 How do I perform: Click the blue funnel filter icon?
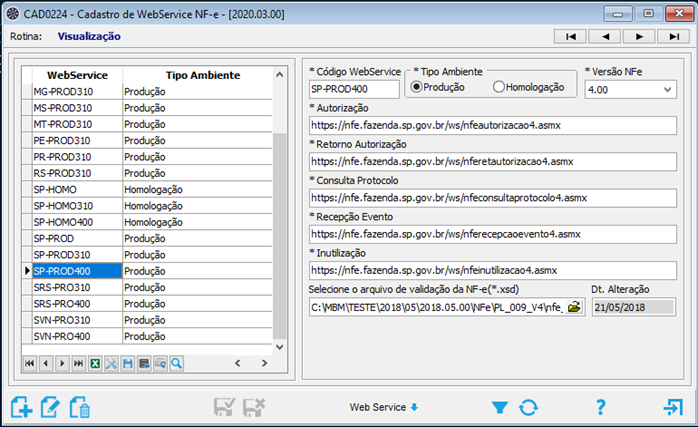(499, 407)
